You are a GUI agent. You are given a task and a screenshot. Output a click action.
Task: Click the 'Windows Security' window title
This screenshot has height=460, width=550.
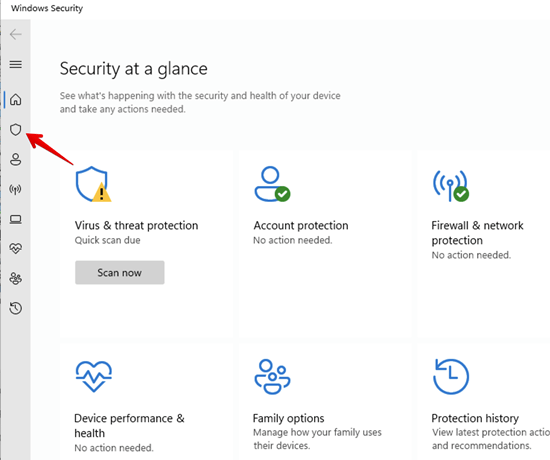(47, 8)
